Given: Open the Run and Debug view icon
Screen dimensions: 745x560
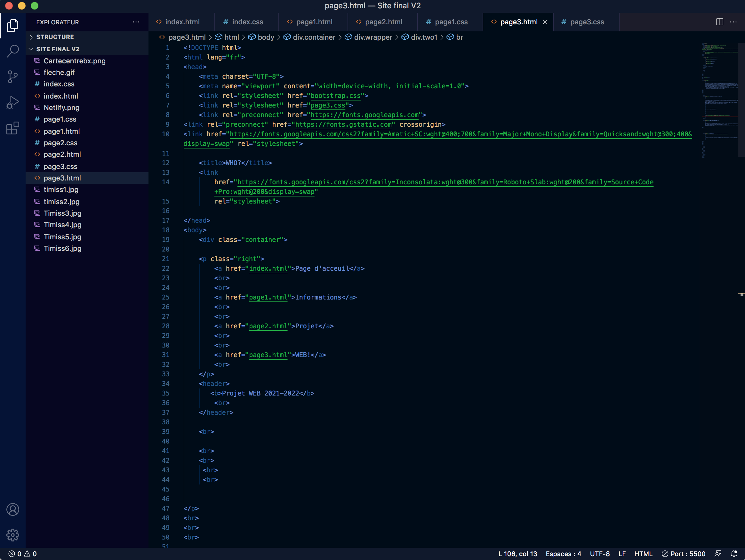Looking at the screenshot, I should coord(12,102).
